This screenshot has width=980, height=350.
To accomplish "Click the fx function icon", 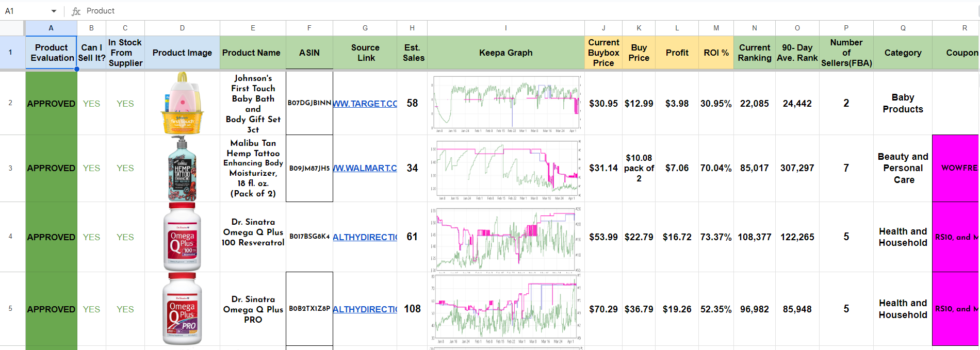I will tap(76, 11).
